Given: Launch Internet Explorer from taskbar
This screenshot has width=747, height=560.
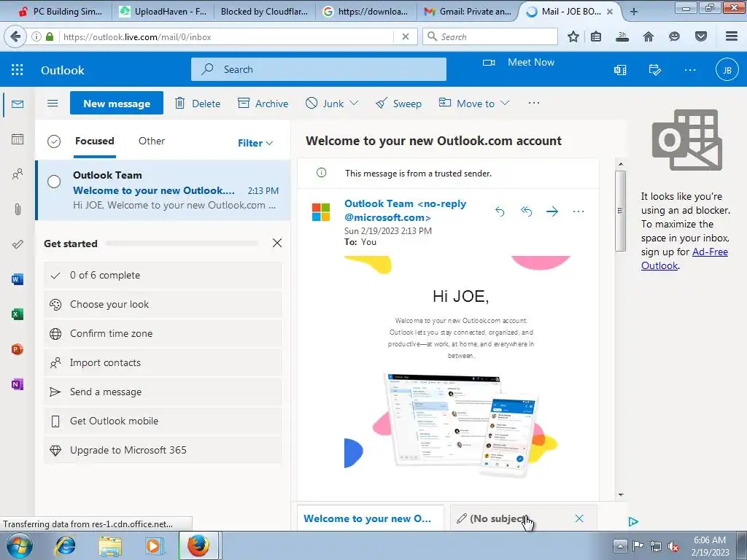Looking at the screenshot, I should pos(65,545).
